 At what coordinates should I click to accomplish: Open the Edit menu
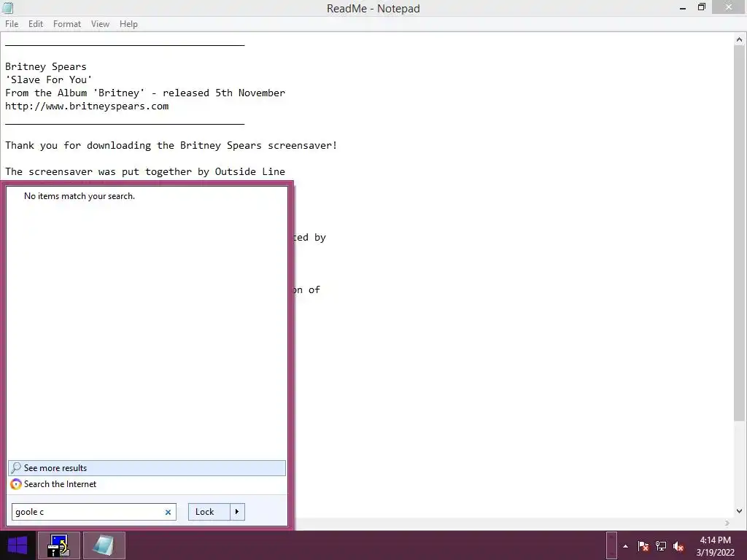35,24
